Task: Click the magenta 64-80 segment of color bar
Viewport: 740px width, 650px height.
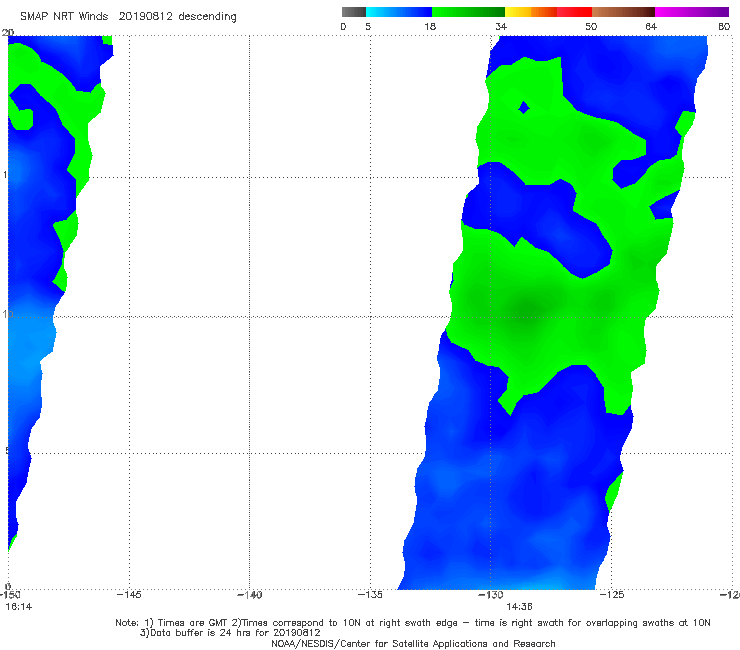Action: coord(692,12)
